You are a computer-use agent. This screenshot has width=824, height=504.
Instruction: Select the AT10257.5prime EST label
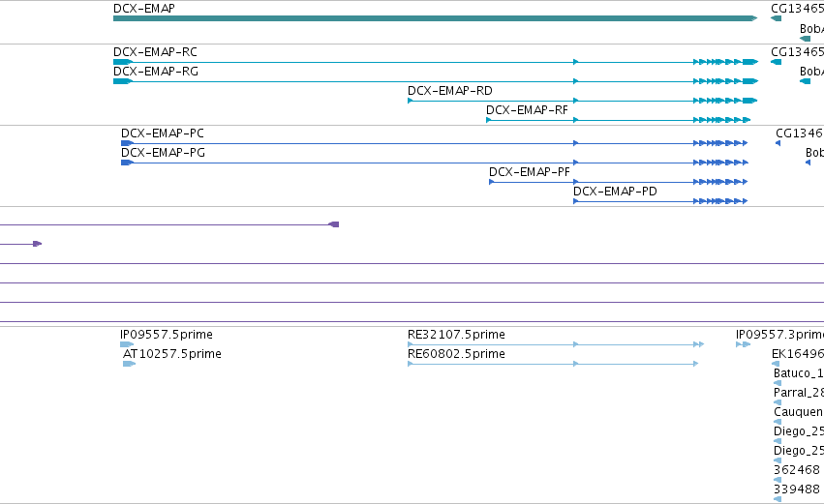click(x=171, y=354)
